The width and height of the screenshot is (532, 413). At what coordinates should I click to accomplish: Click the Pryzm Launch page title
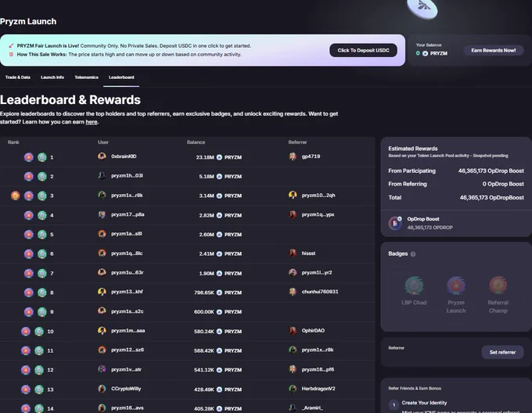pyautogui.click(x=28, y=21)
